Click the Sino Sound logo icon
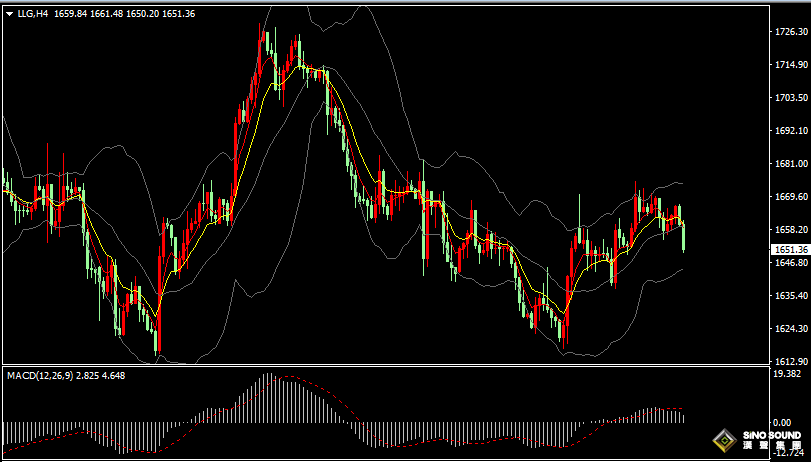The width and height of the screenshot is (811, 462). (x=723, y=441)
